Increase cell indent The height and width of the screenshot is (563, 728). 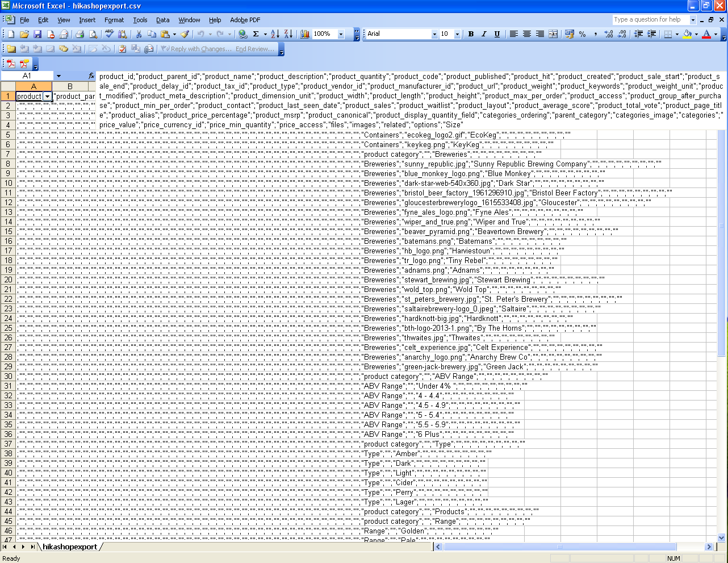pos(651,34)
